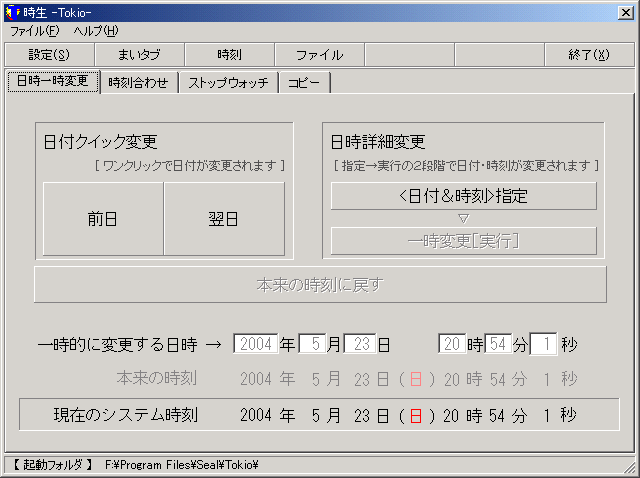Click the Tokio app icon in title bar
The image size is (640, 478).
point(12,11)
